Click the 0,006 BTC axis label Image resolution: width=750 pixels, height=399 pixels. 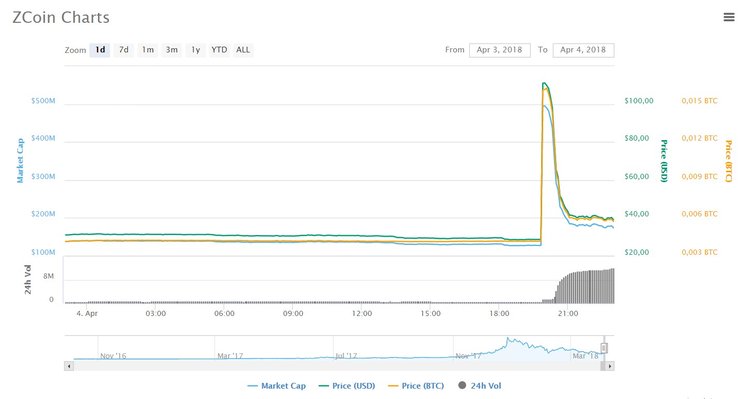[699, 214]
